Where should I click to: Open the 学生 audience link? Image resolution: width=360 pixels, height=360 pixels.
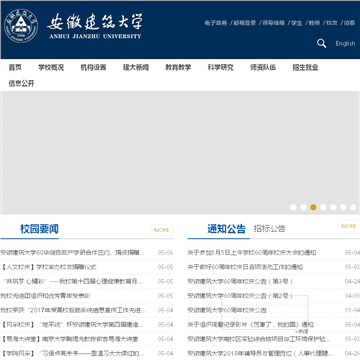tap(296, 23)
